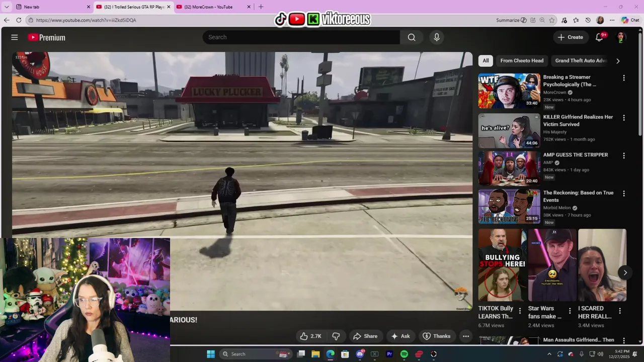Select the All filter chip

pyautogui.click(x=486, y=60)
